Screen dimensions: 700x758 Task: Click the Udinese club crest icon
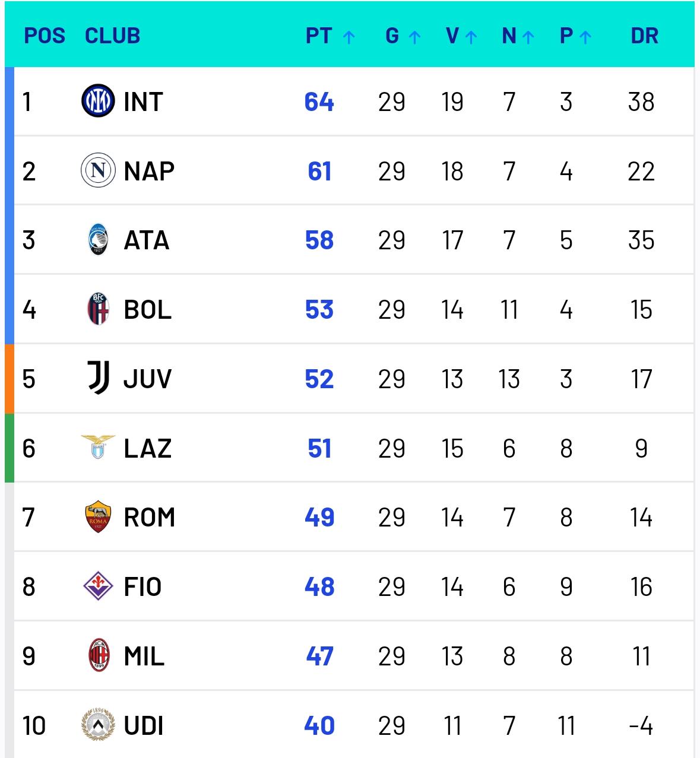[98, 725]
